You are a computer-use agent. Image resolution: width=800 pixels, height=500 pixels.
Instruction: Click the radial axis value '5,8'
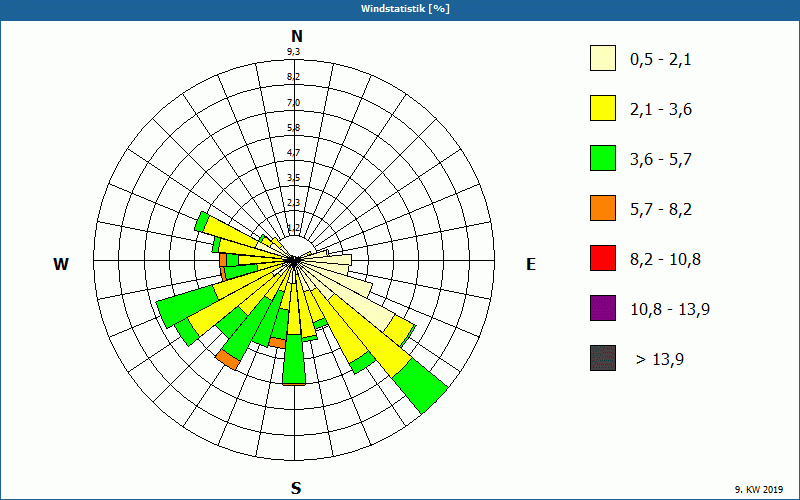coord(293,128)
